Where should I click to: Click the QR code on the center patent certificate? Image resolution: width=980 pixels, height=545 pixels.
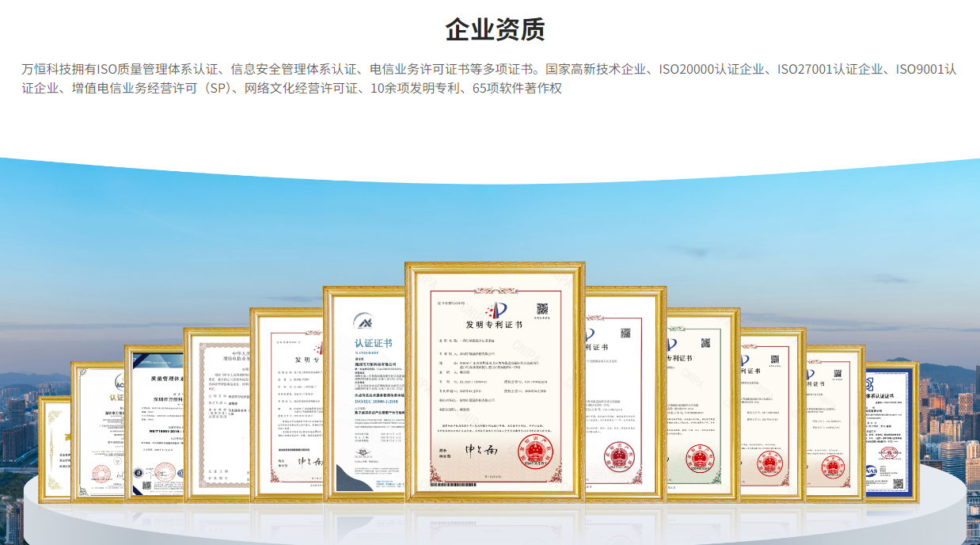point(542,310)
